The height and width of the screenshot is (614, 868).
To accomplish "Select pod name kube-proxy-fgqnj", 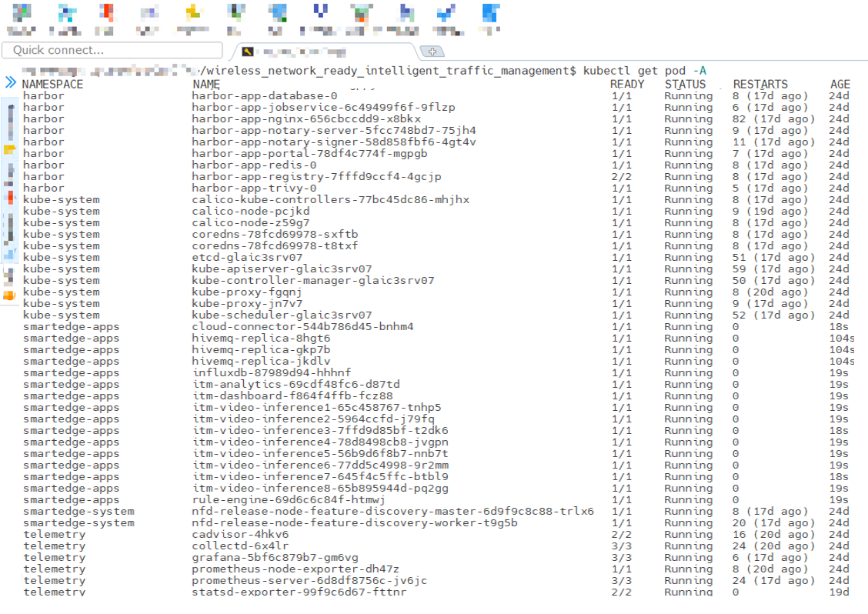I will click(x=248, y=292).
